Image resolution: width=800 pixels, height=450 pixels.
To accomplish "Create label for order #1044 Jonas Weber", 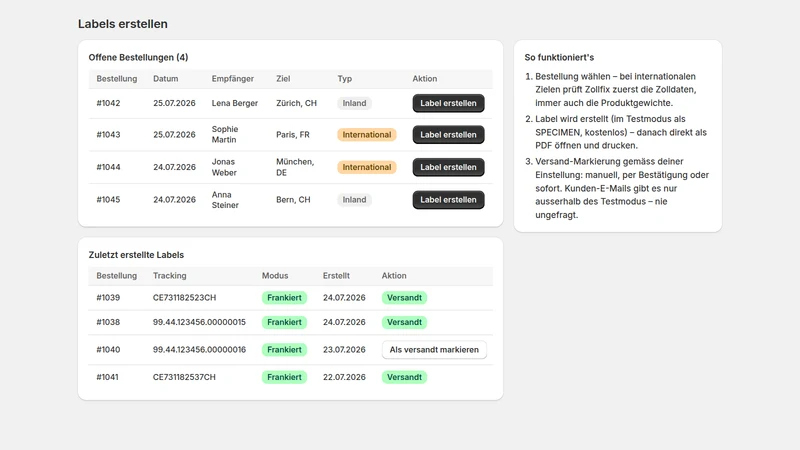I will (448, 167).
